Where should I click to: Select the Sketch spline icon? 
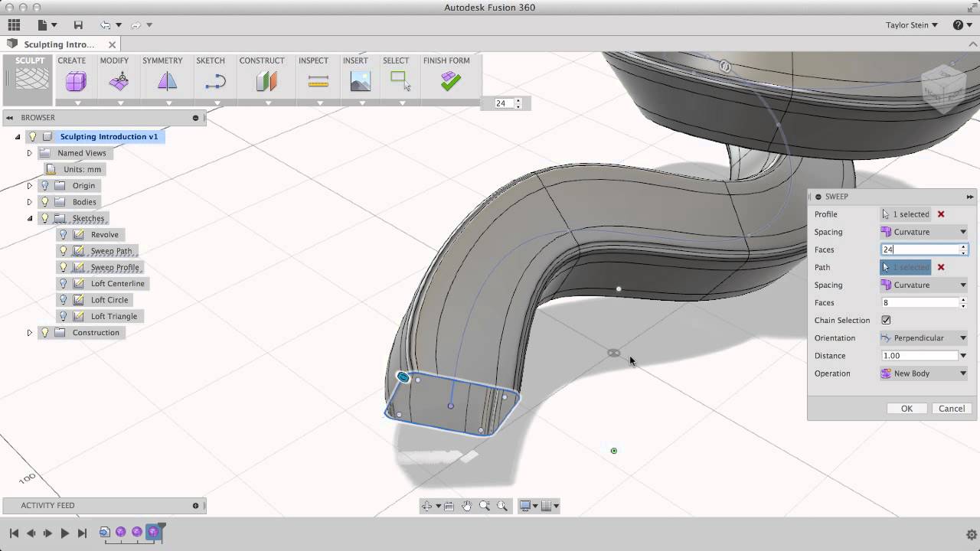[x=215, y=81]
